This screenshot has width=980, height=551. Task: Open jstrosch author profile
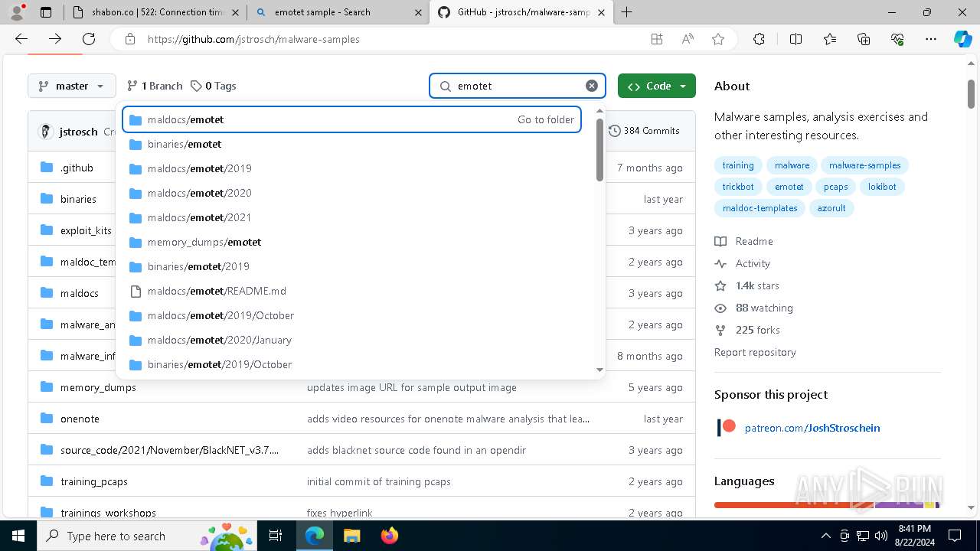pos(78,132)
